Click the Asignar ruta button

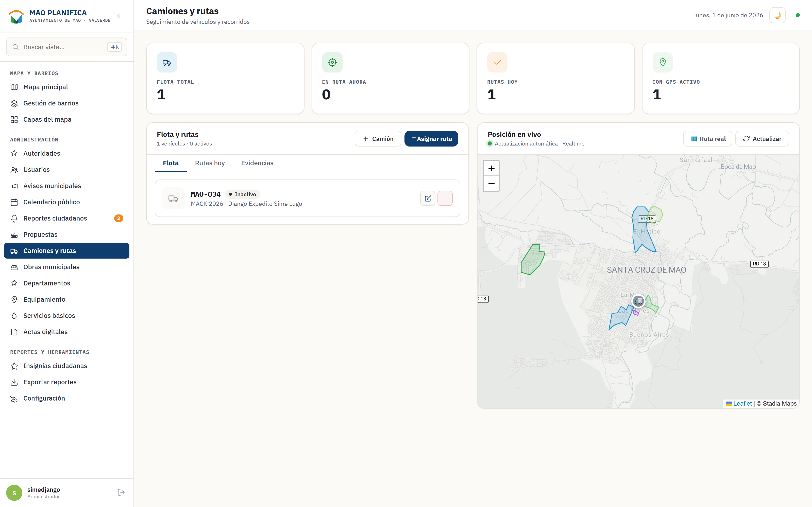pos(431,139)
